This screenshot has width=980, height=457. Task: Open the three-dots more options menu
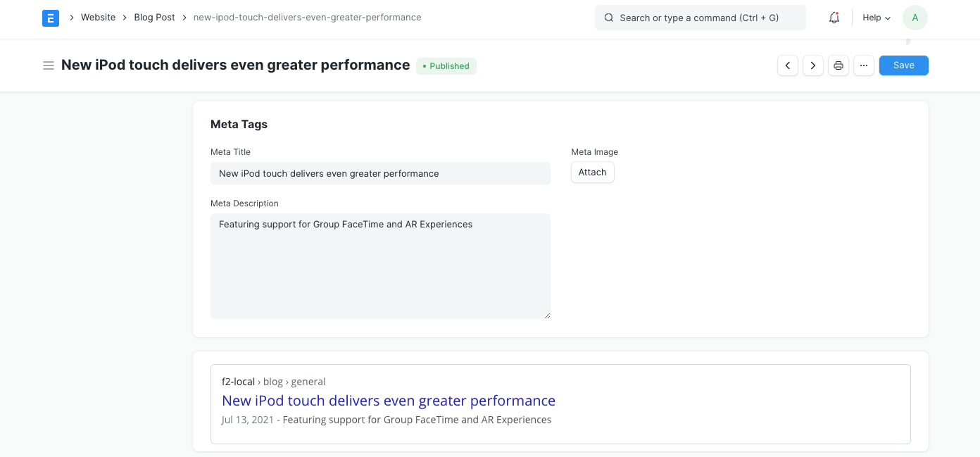pyautogui.click(x=864, y=65)
